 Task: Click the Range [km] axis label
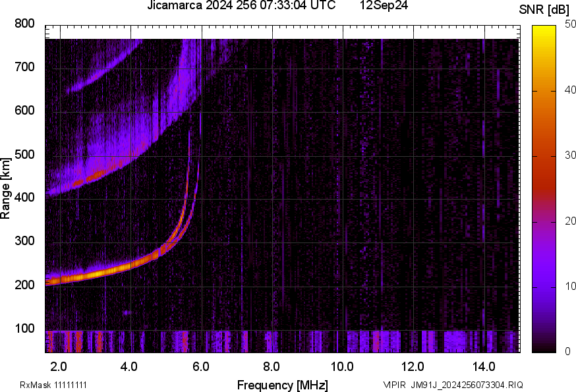[x=6, y=188]
